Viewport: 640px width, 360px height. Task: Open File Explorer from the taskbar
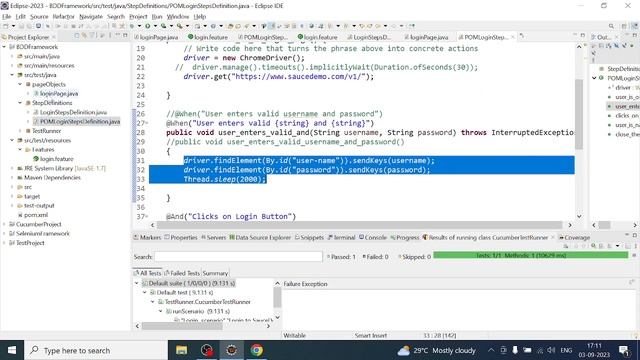coord(182,350)
